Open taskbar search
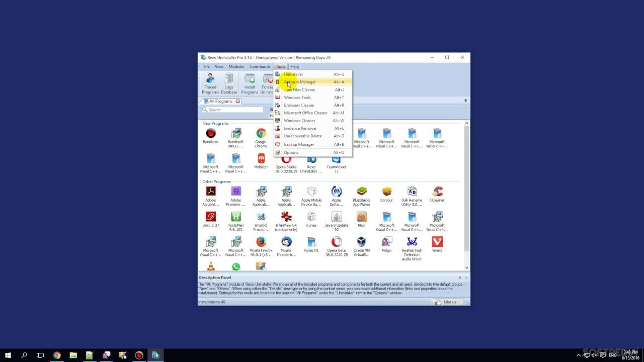Image resolution: width=644 pixels, height=362 pixels. 24,355
